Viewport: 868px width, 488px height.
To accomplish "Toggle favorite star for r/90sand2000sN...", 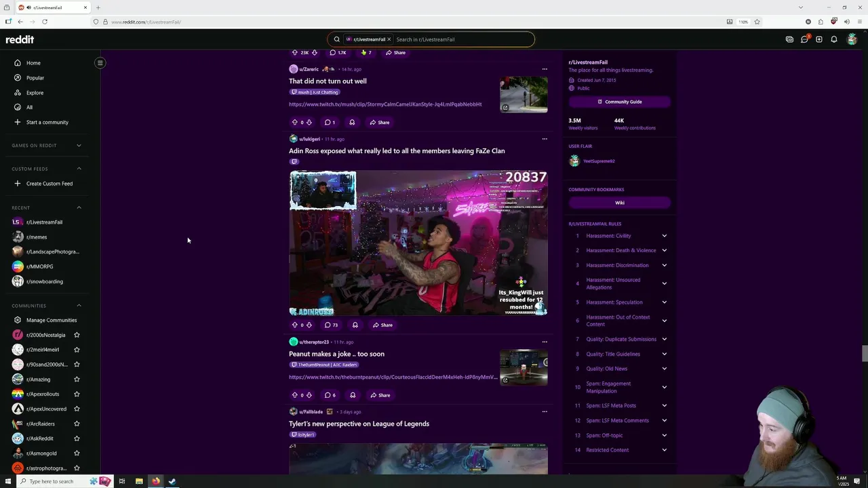I will tap(77, 365).
